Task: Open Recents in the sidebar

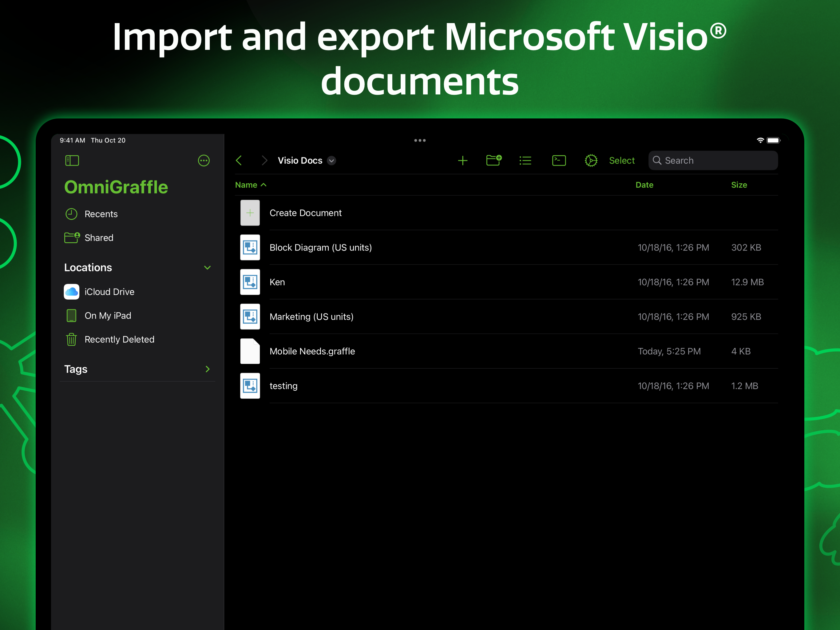Action: point(101,214)
